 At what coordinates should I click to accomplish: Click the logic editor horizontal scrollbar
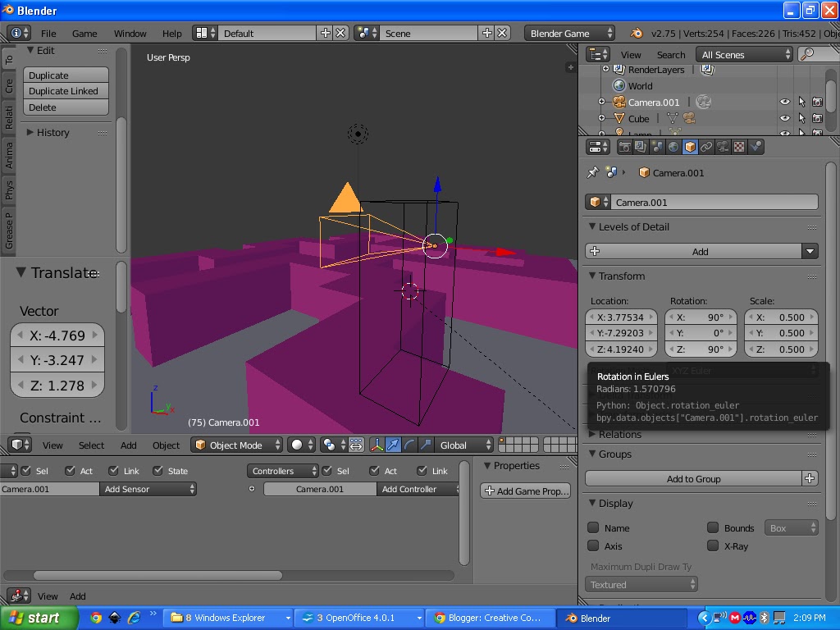click(x=157, y=575)
